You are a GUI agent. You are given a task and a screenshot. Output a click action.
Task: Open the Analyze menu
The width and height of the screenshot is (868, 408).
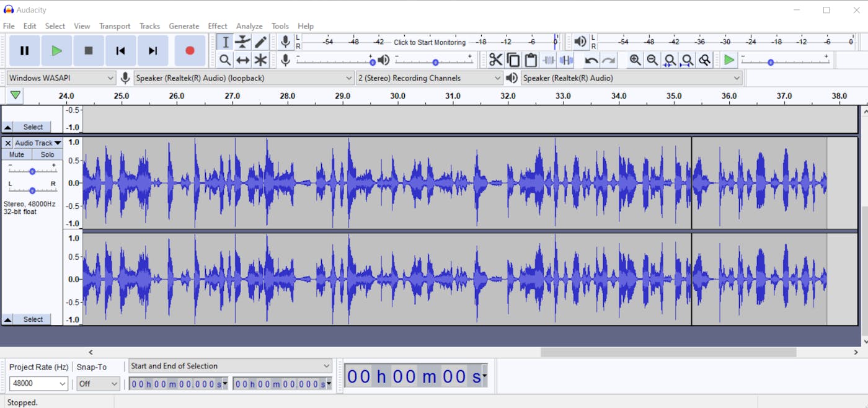coord(249,26)
